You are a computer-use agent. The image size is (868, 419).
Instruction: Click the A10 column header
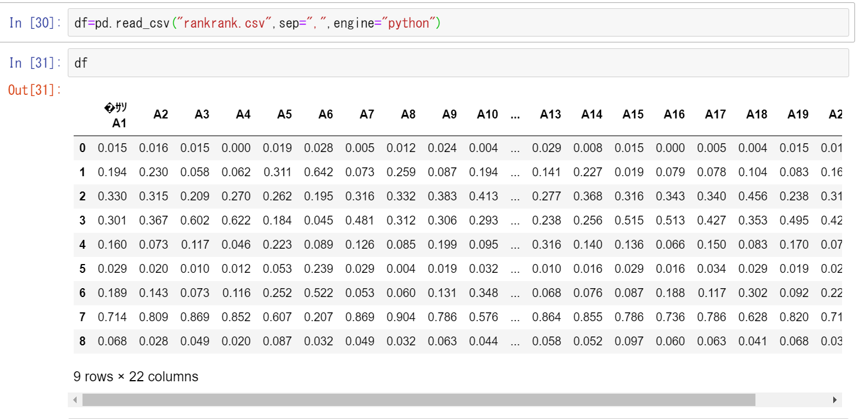(x=487, y=114)
